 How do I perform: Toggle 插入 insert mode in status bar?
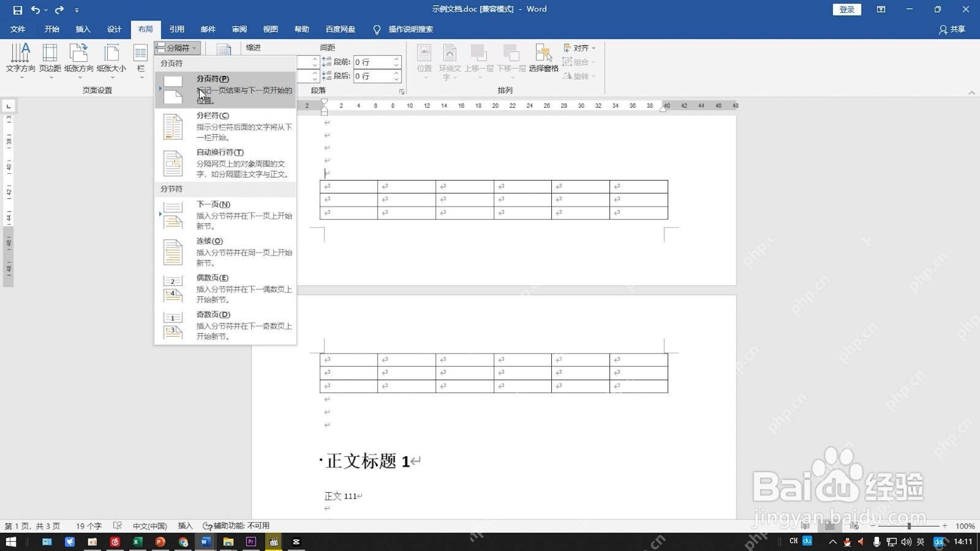coord(185,526)
